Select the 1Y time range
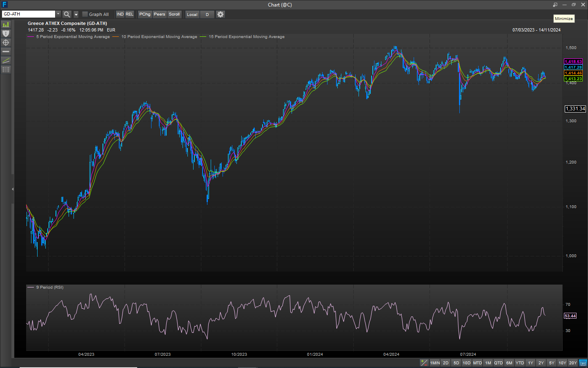Viewport: 588px width, 368px height. click(530, 363)
